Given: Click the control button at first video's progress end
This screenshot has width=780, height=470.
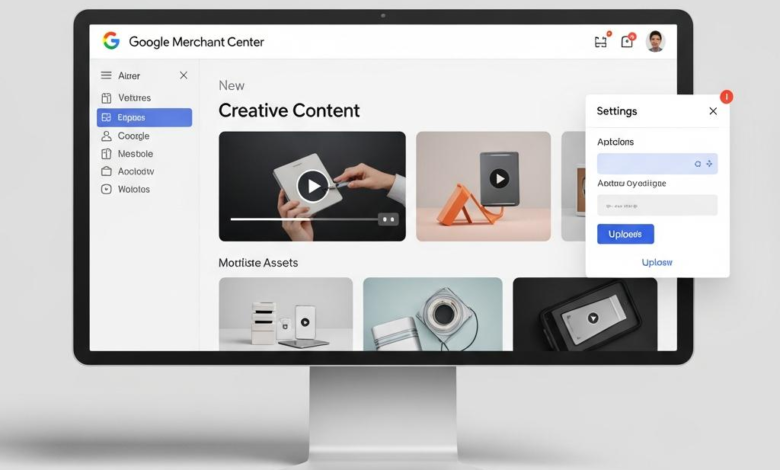Looking at the screenshot, I should 389,219.
